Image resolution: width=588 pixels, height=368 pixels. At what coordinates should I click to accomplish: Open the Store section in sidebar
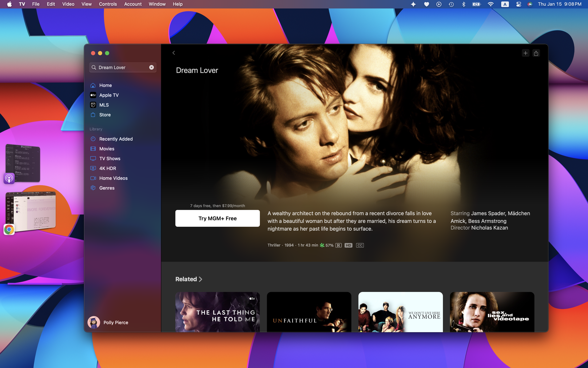tap(105, 115)
